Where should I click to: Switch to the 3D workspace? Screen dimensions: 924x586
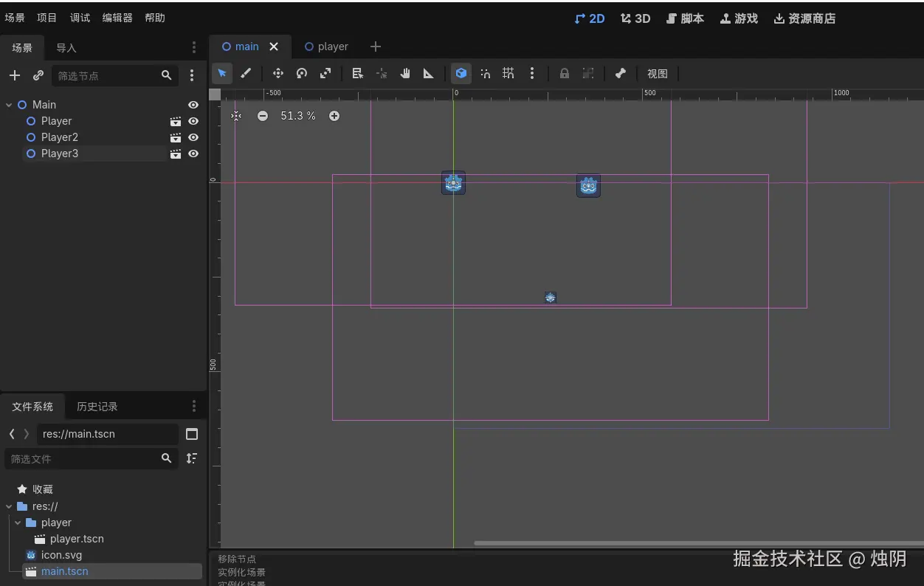tap(635, 18)
